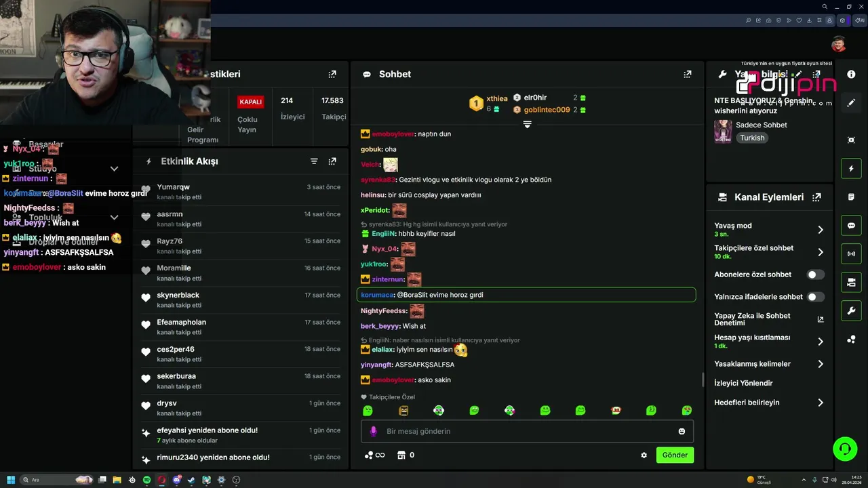Expand the Topluluk sidebar section
The image size is (868, 488).
[x=114, y=218]
